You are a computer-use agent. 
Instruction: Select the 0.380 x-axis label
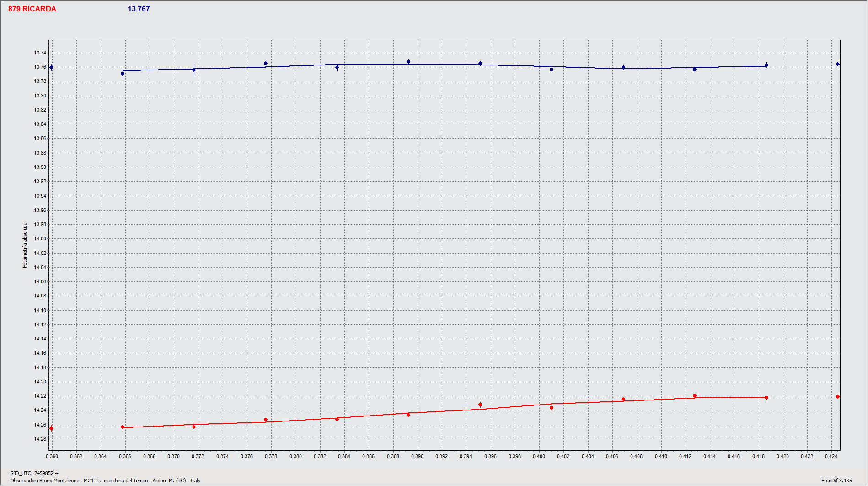click(295, 456)
